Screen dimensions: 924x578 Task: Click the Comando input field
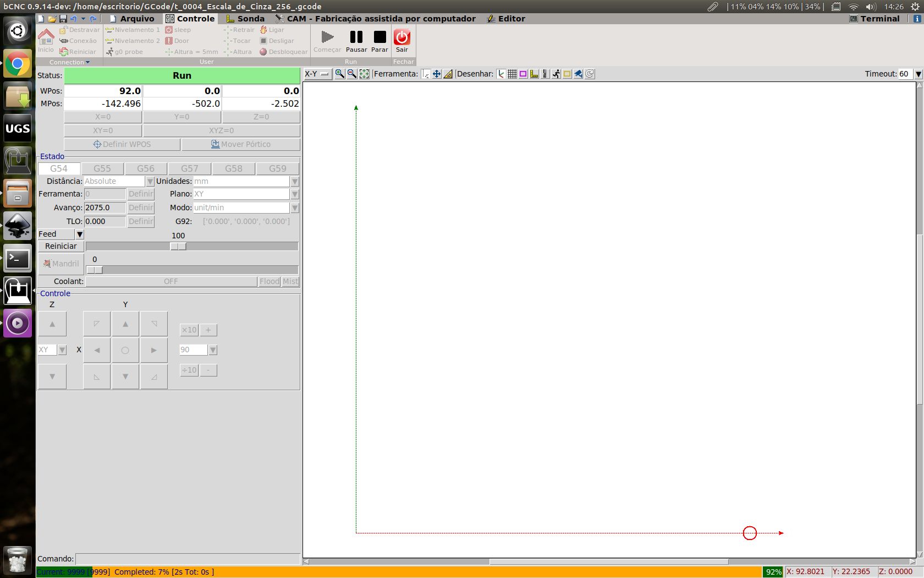pos(187,559)
